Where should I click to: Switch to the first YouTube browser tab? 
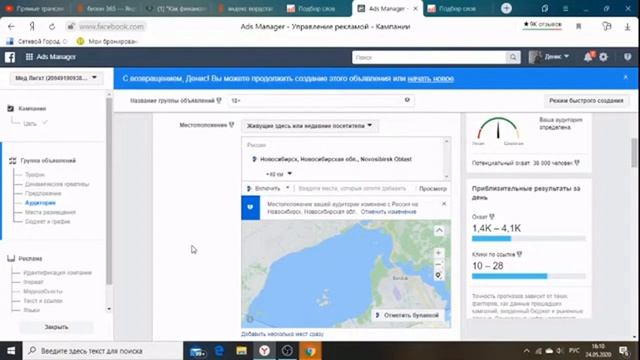(x=35, y=9)
